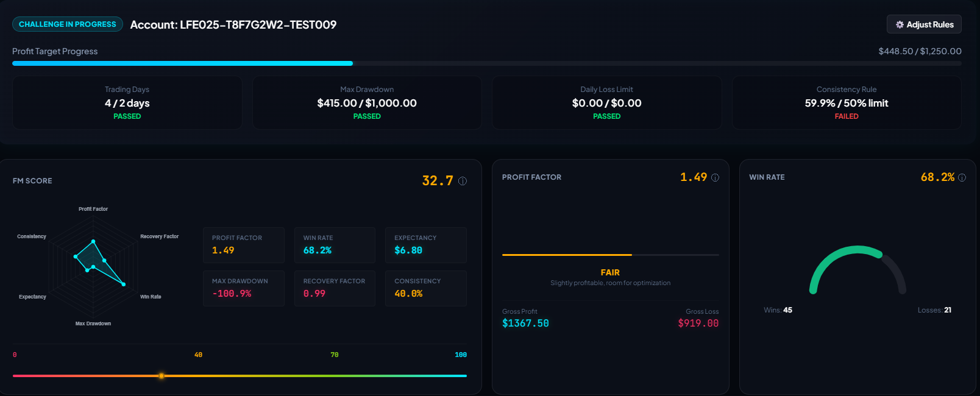Viewport: 980px width, 396px height.
Task: Click the Gross Loss value $919.00
Action: [x=698, y=324]
